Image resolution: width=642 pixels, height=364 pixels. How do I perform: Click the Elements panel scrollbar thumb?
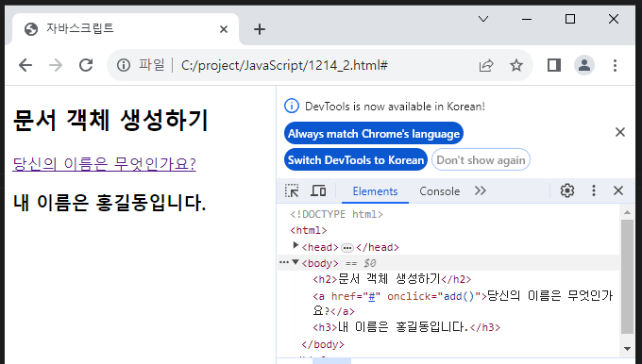coord(627,277)
